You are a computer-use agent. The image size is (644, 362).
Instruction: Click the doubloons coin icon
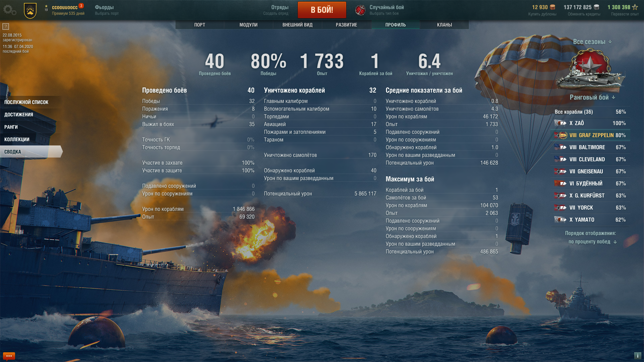pyautogui.click(x=552, y=7)
